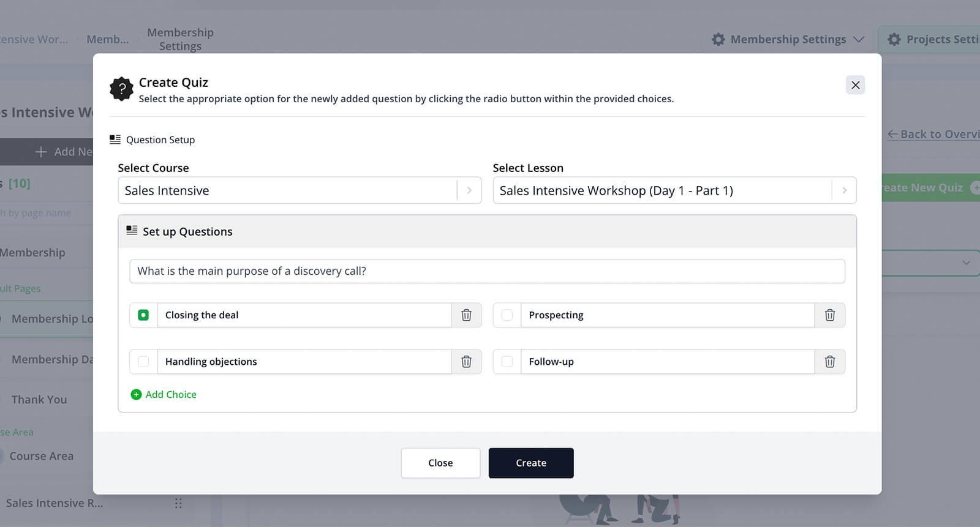Open the Select Course dropdown
Image resolution: width=980 pixels, height=527 pixels.
[x=469, y=190]
